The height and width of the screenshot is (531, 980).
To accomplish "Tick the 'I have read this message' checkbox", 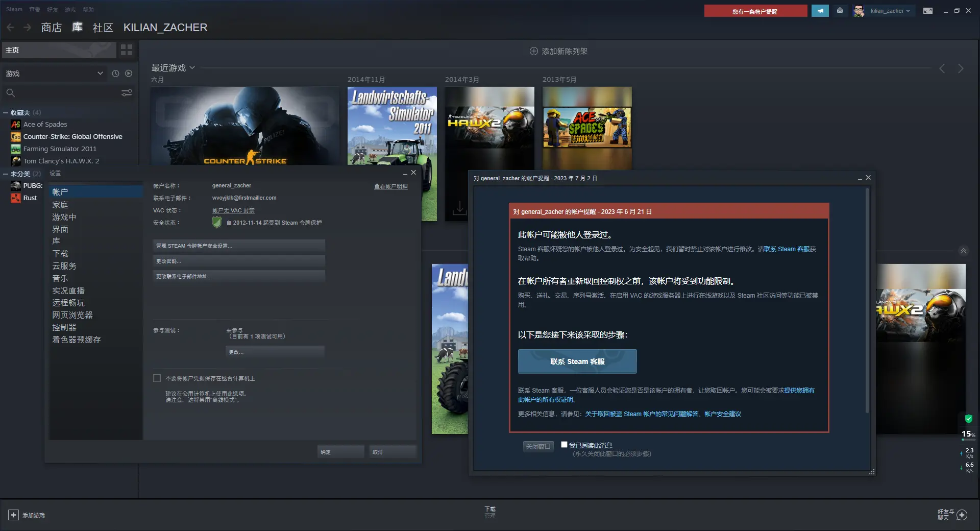I will [x=564, y=445].
